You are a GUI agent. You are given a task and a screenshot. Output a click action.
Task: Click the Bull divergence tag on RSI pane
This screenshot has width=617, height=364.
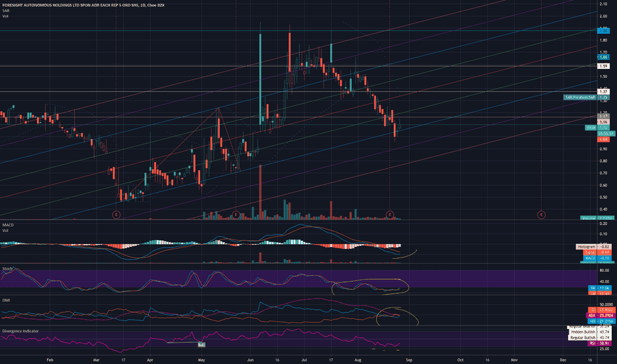[201, 345]
